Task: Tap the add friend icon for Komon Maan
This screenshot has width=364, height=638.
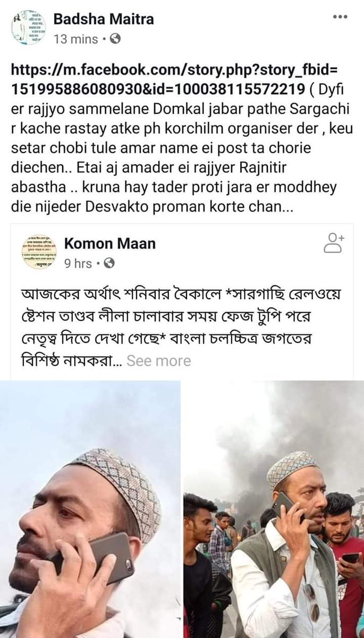Action: 334,242
